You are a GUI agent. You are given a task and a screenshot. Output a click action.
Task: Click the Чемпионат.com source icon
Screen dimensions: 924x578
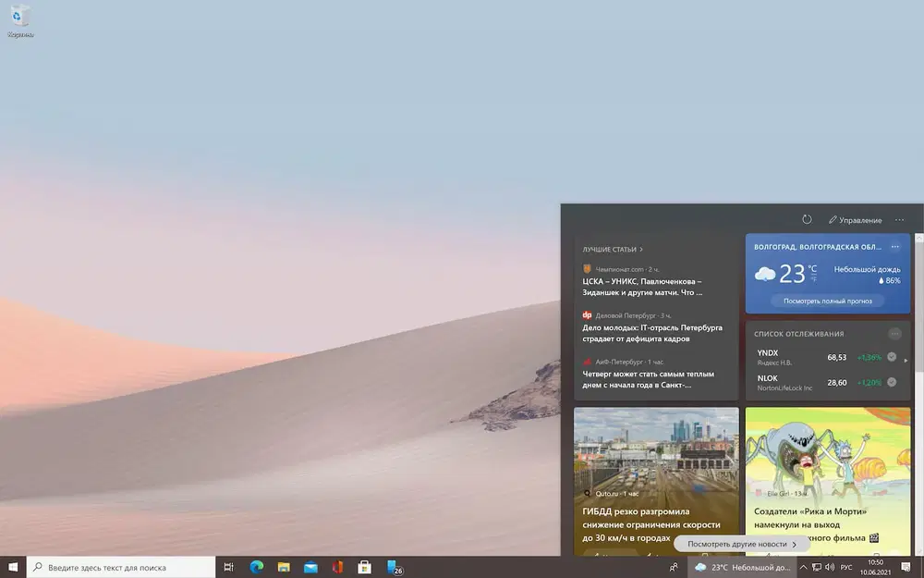[x=587, y=269]
